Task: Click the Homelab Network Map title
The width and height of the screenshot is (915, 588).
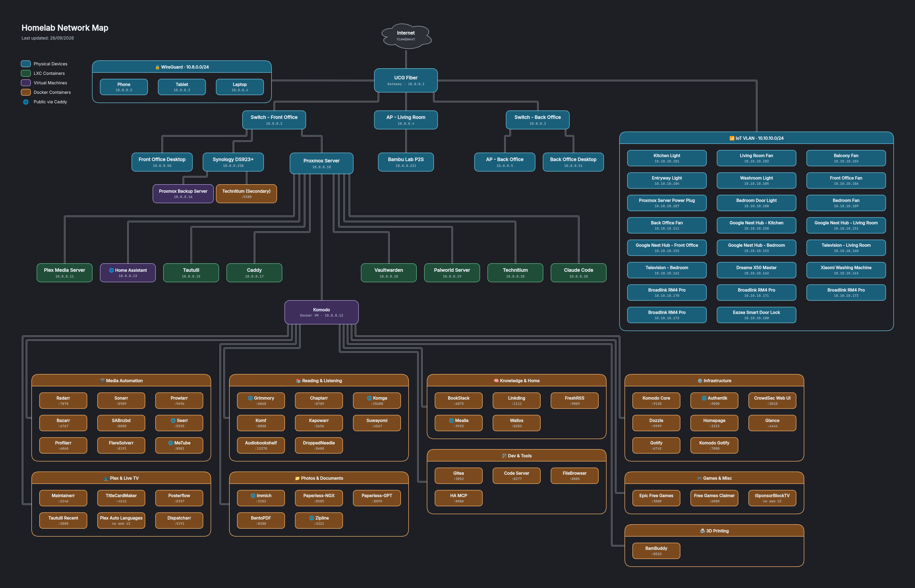Action: tap(65, 28)
